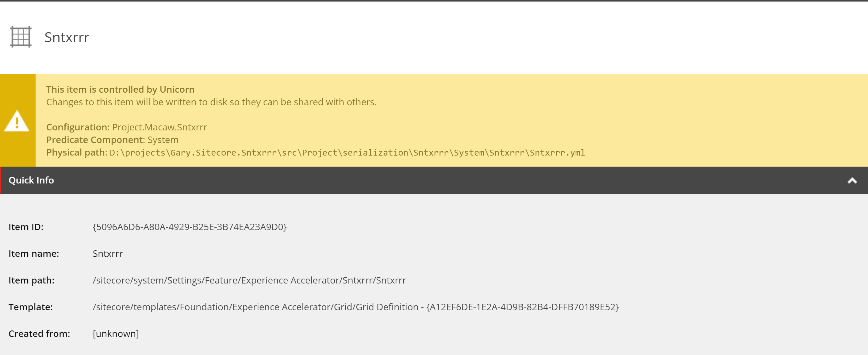Viewport: 868px width, 355px height.
Task: Collapse the Quick Info section chevron
Action: point(852,180)
